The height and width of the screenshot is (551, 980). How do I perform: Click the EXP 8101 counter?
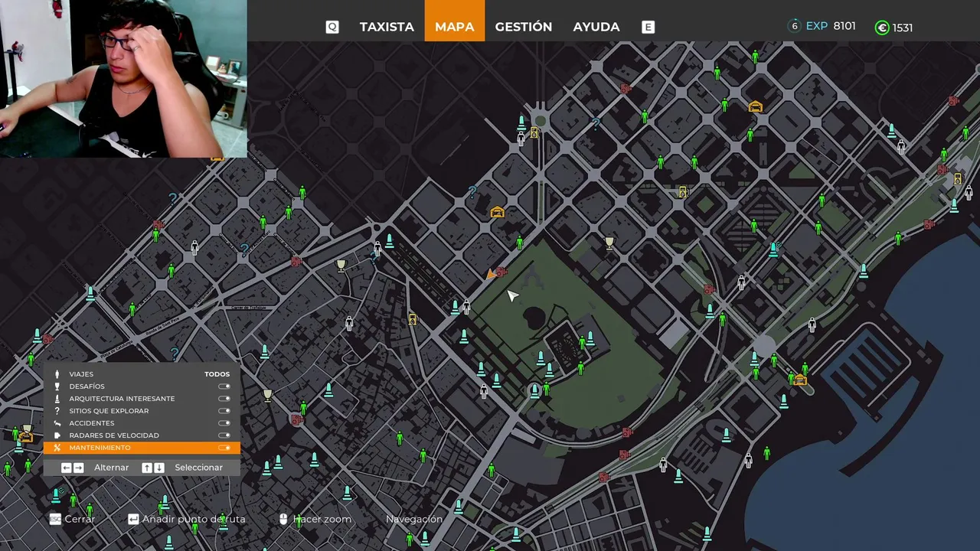(831, 26)
